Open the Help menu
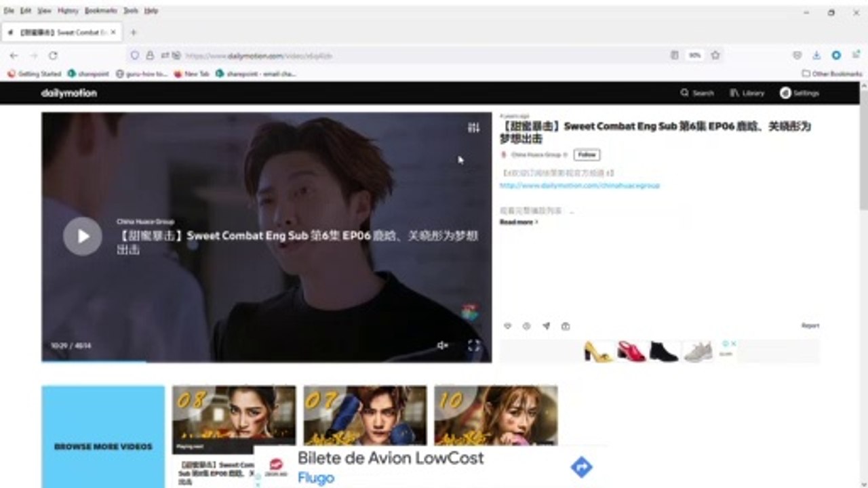Screen dimensions: 868x488 tap(151, 11)
